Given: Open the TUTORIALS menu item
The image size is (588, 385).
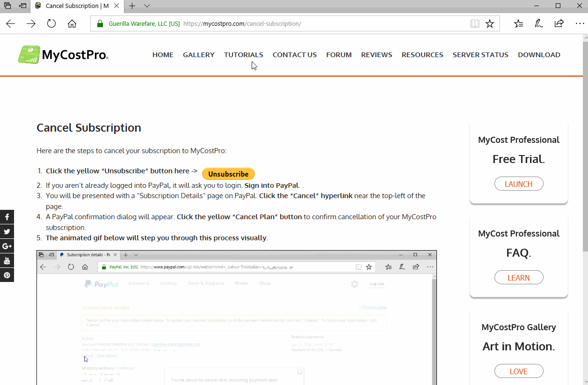Looking at the screenshot, I should tap(244, 55).
